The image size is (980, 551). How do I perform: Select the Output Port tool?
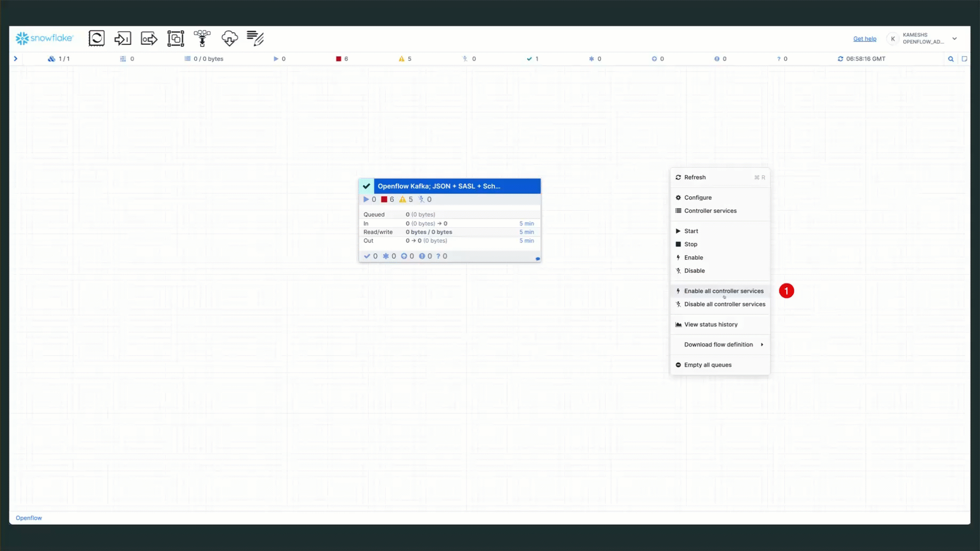coord(149,38)
